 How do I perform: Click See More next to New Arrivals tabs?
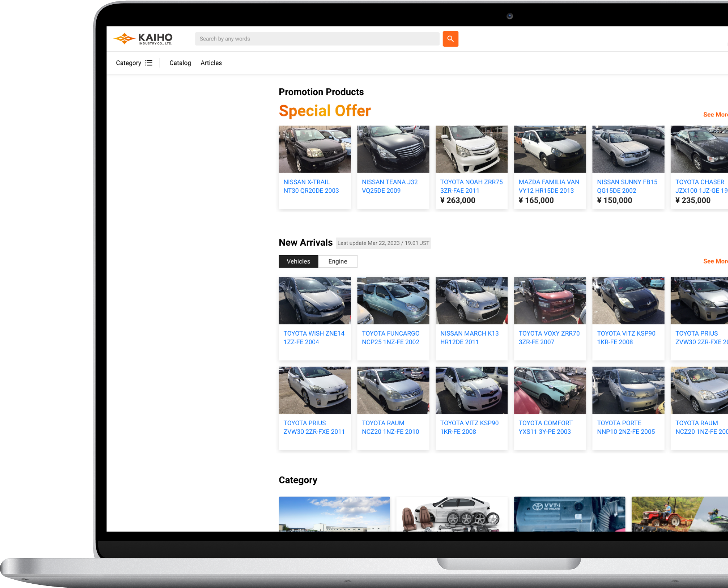[x=715, y=261]
